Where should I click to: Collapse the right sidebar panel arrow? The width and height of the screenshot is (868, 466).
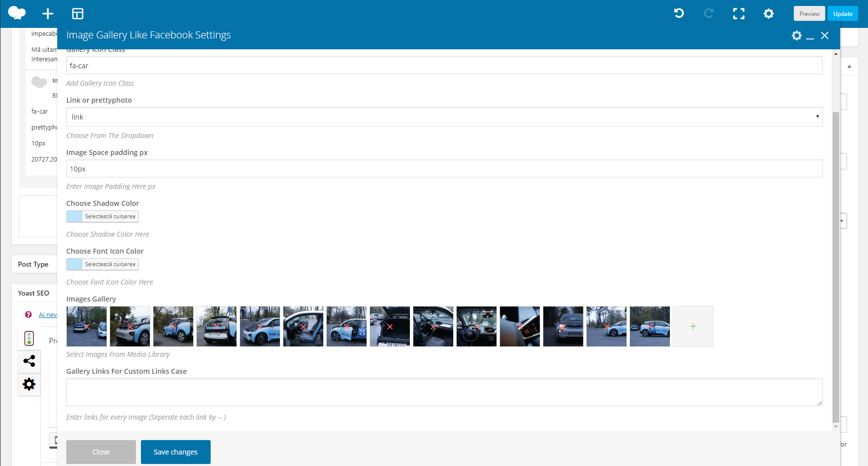tap(849, 66)
